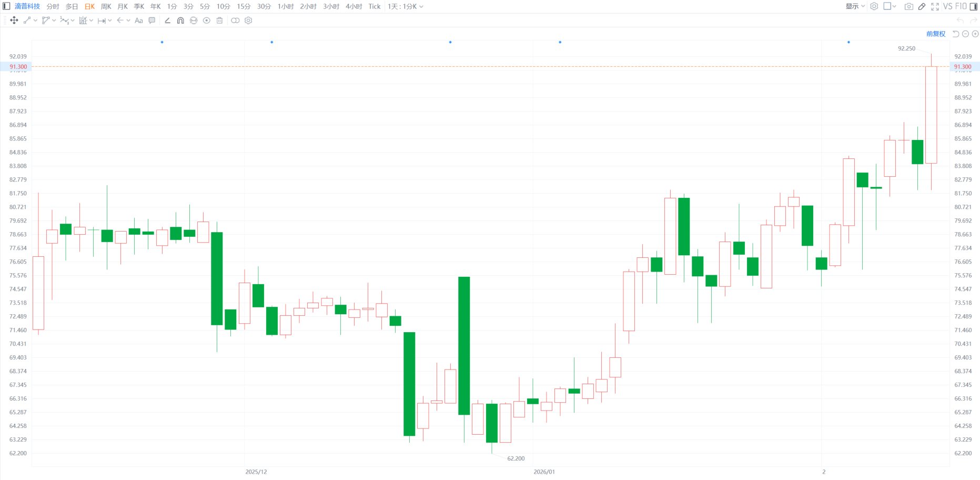Click the 前复权 adjustment link
The width and height of the screenshot is (980, 480).
tap(935, 34)
